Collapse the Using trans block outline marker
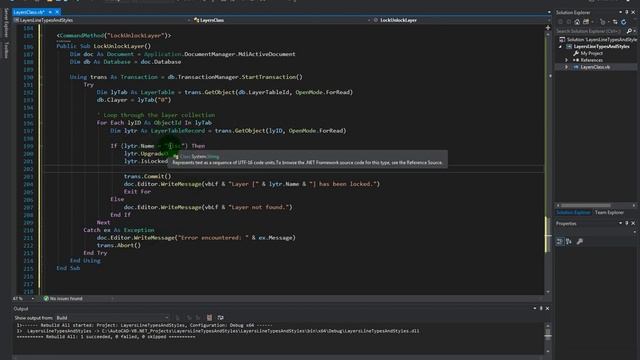 click(42, 77)
